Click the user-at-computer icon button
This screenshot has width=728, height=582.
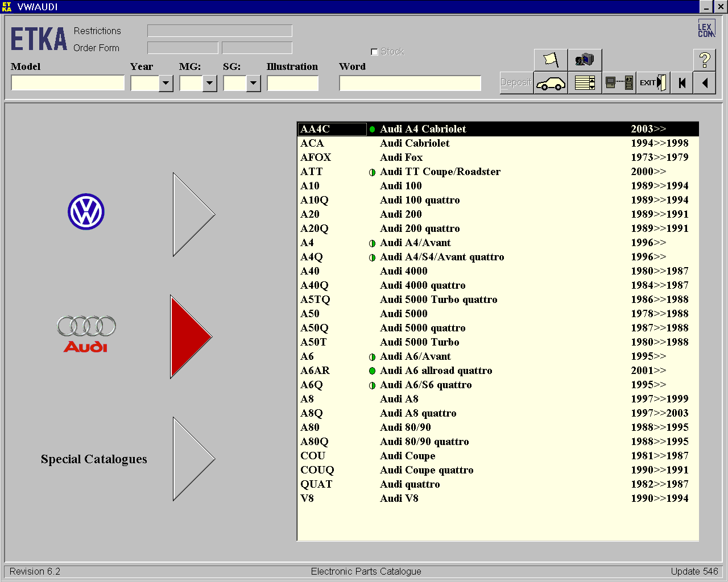point(585,60)
